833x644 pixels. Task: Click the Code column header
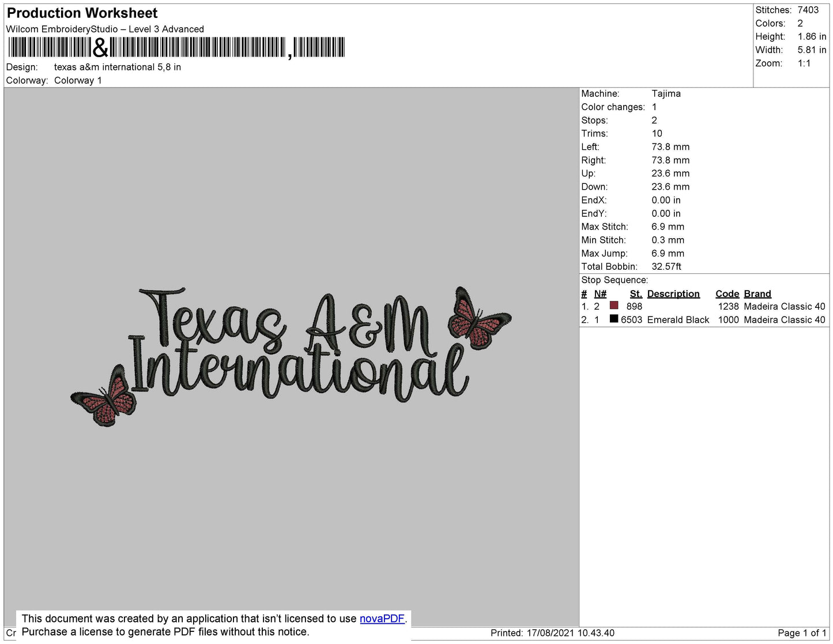click(727, 293)
